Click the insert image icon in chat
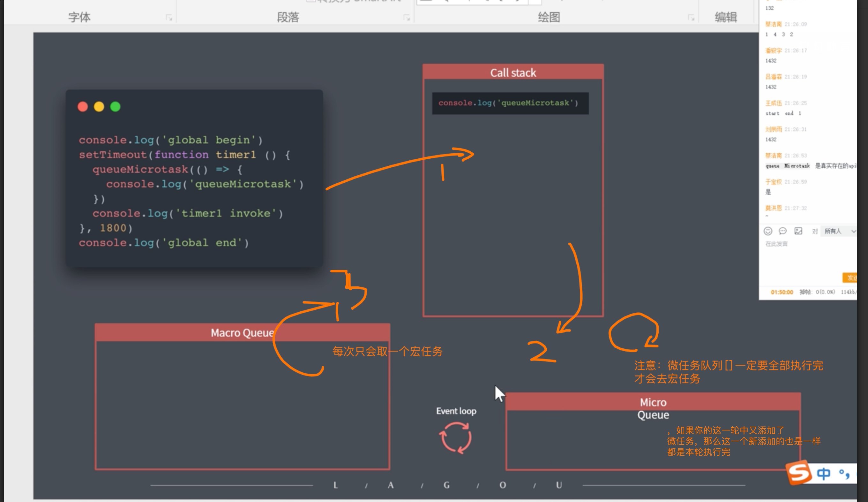The height and width of the screenshot is (502, 868). coord(798,231)
